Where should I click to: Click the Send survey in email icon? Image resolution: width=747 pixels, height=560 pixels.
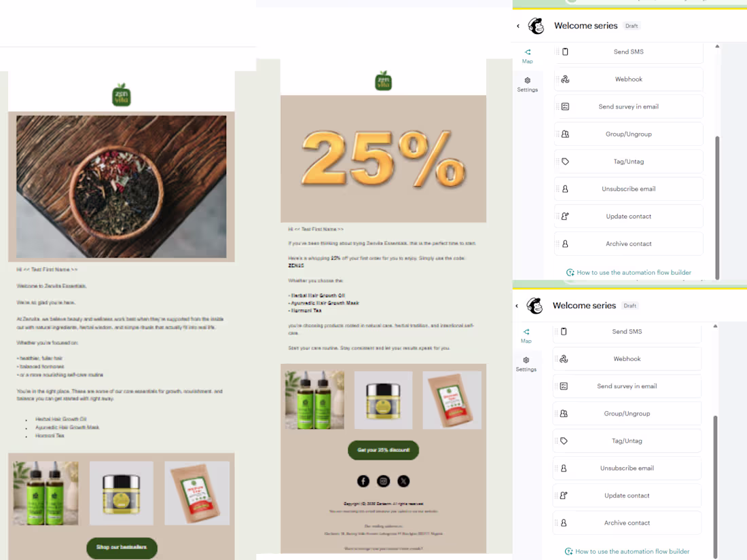click(x=564, y=107)
